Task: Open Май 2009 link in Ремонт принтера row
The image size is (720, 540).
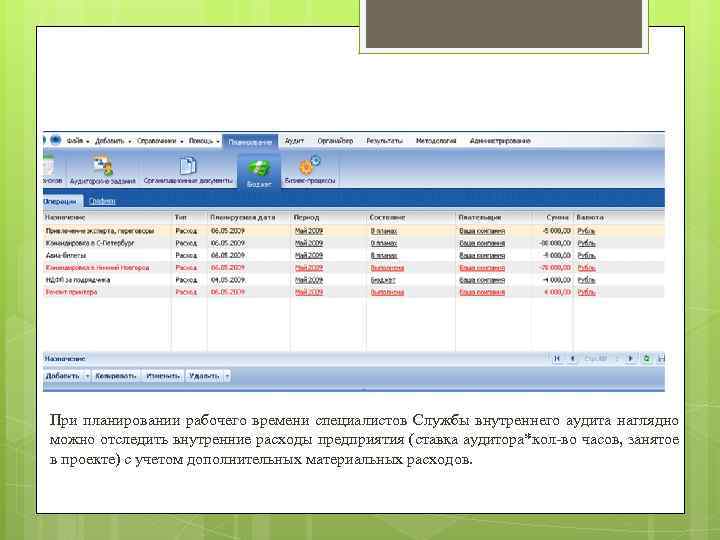Action: point(309,292)
